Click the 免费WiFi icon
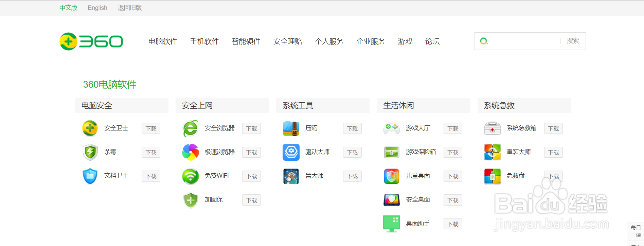Image resolution: width=644 pixels, height=246 pixels. coord(191,176)
